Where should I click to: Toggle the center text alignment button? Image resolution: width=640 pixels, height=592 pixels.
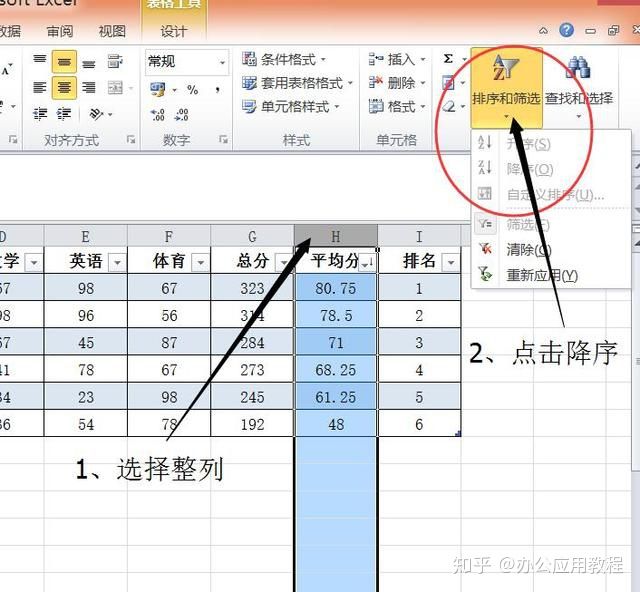tap(64, 87)
